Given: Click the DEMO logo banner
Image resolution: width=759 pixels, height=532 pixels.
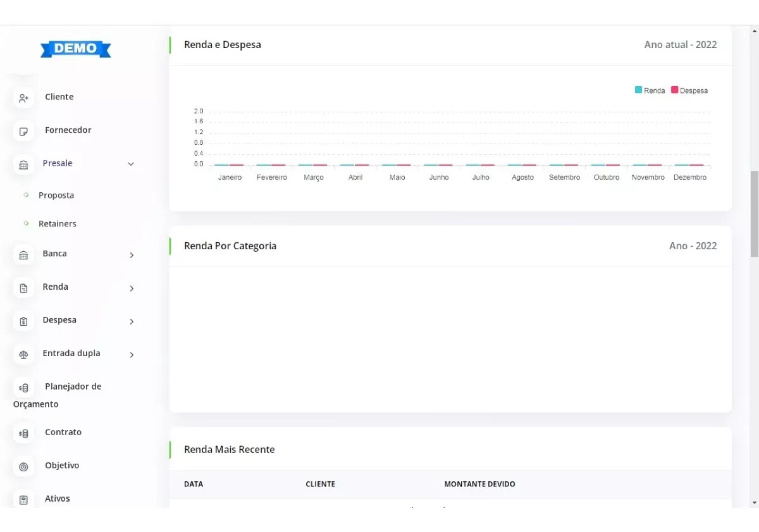Looking at the screenshot, I should [76, 49].
